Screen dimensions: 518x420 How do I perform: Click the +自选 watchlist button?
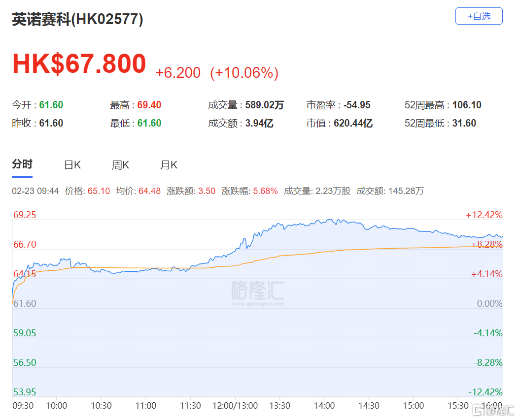tap(479, 16)
